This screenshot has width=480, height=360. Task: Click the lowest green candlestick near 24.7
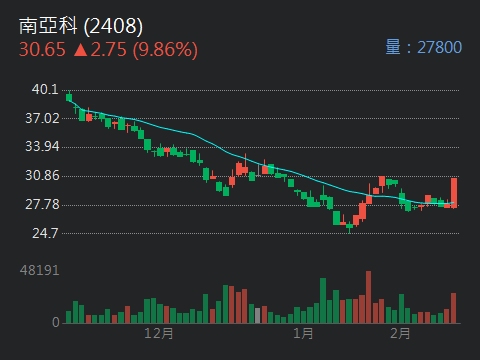point(349,226)
